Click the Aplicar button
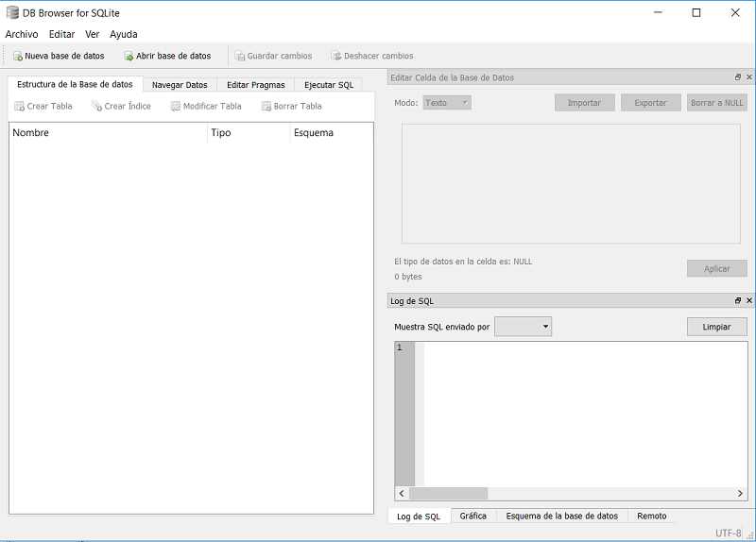The height and width of the screenshot is (542, 756). tap(717, 268)
